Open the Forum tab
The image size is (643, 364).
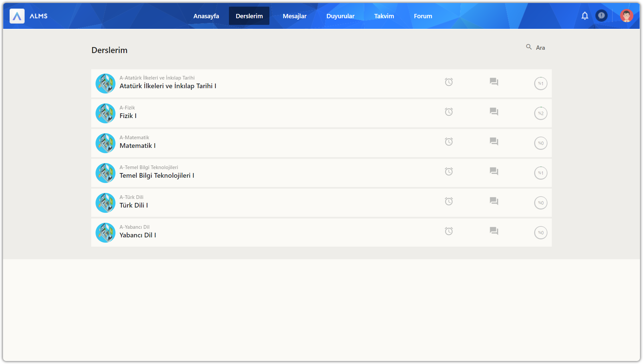tap(423, 16)
